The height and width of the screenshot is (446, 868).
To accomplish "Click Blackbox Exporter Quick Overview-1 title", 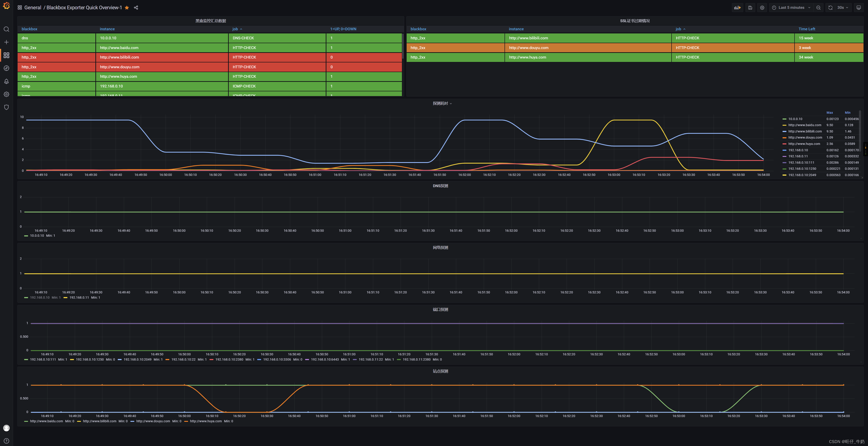I will [x=84, y=8].
